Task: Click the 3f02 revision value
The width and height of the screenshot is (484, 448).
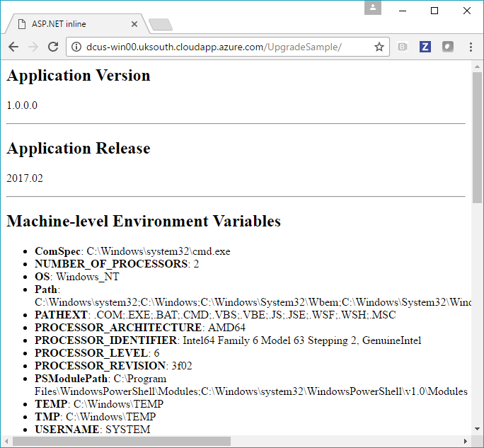Action: (182, 366)
